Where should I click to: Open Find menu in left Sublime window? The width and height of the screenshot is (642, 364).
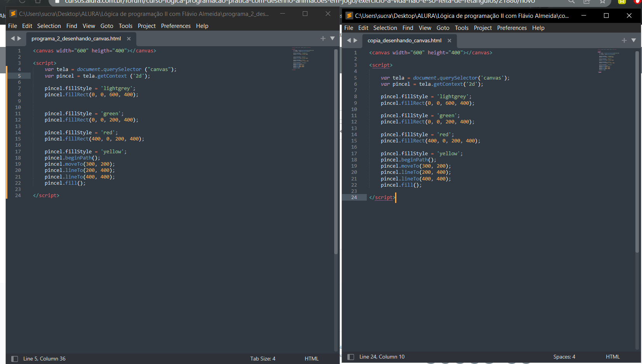pos(71,26)
